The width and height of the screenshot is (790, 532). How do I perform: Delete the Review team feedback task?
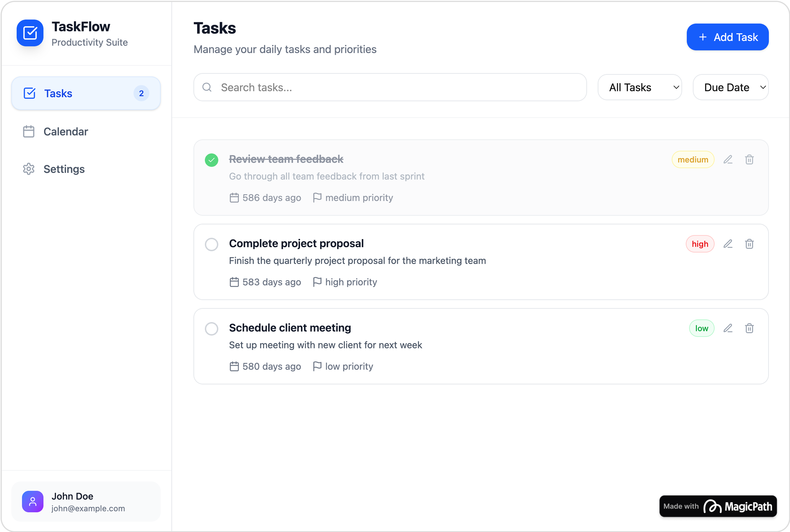point(749,160)
